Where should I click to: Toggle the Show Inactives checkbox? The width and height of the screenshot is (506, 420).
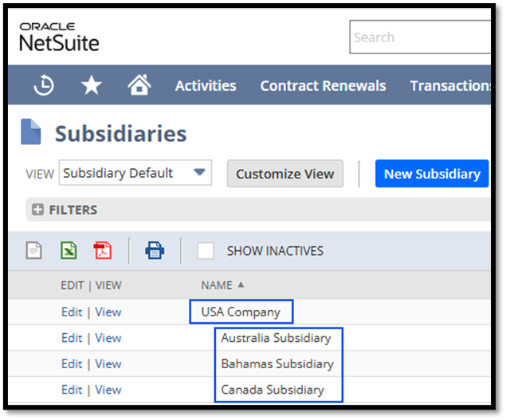coord(206,251)
